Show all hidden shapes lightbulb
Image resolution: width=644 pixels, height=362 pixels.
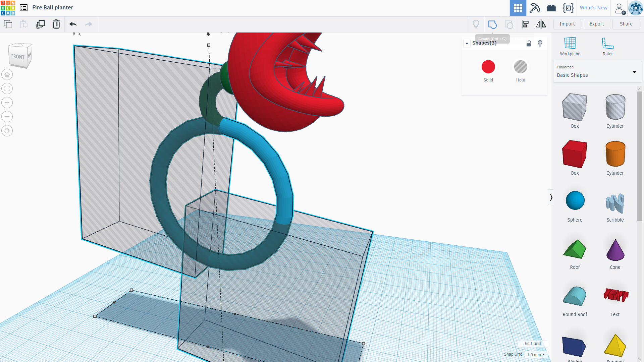click(476, 24)
